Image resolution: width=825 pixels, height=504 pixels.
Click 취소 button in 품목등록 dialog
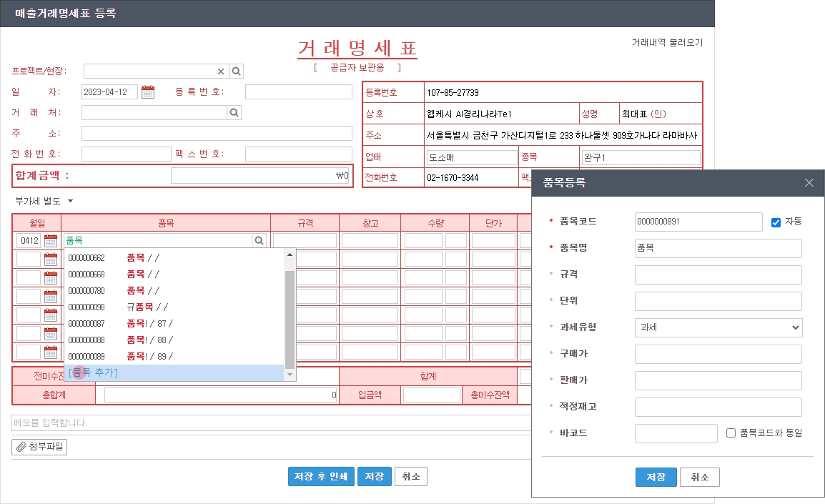tap(699, 478)
